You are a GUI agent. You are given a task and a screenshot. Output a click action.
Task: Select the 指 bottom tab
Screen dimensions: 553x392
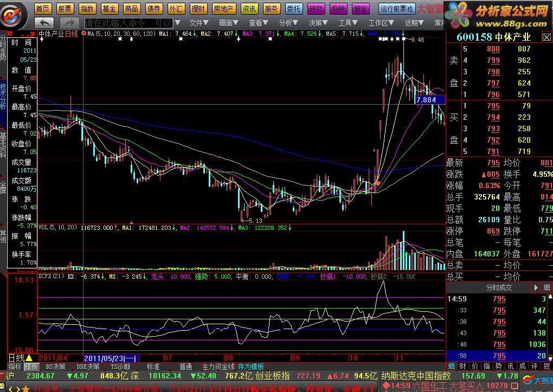pos(487,366)
